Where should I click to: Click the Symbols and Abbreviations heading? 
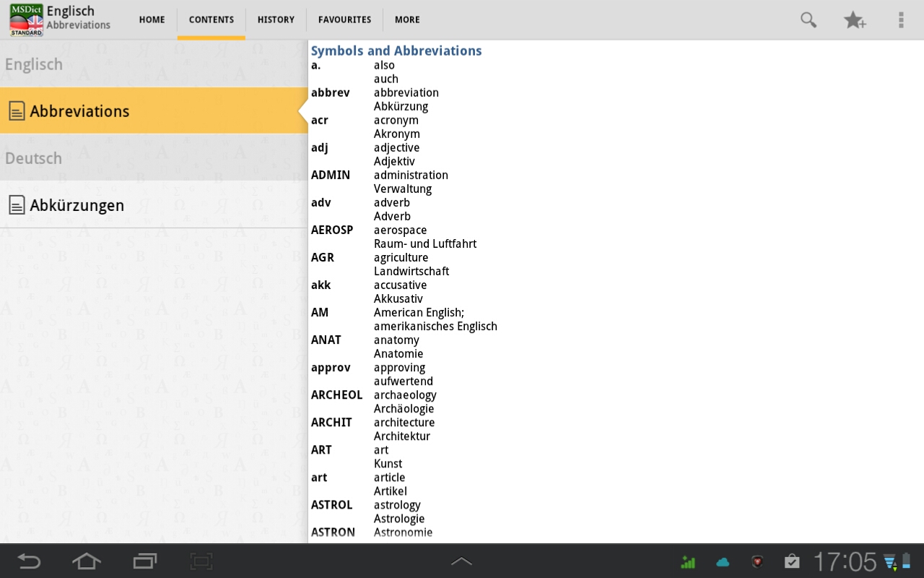tap(396, 51)
